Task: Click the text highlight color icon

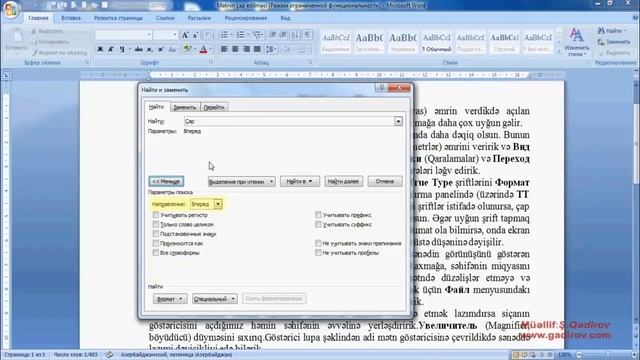Action: (x=187, y=49)
